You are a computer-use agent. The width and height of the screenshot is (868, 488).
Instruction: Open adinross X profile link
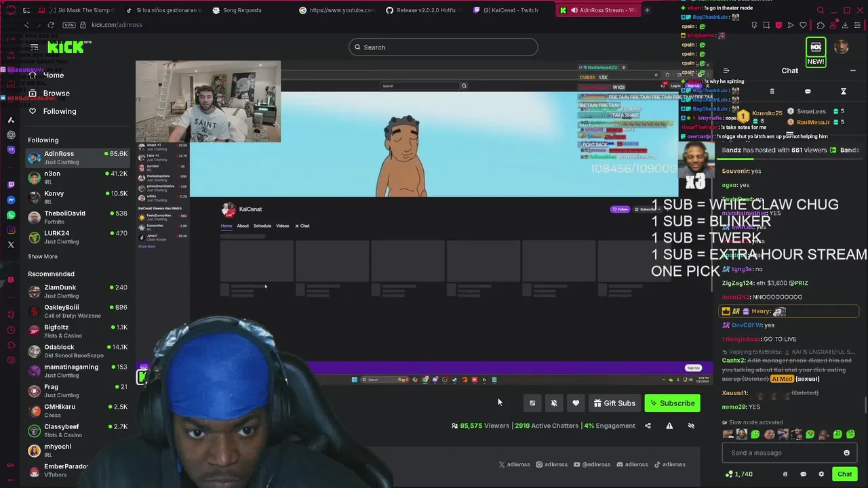click(515, 464)
